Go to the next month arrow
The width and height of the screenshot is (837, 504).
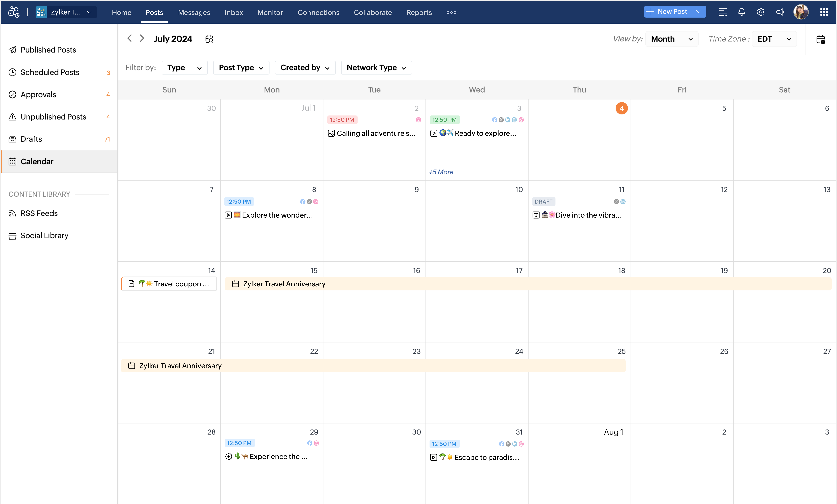(x=142, y=38)
